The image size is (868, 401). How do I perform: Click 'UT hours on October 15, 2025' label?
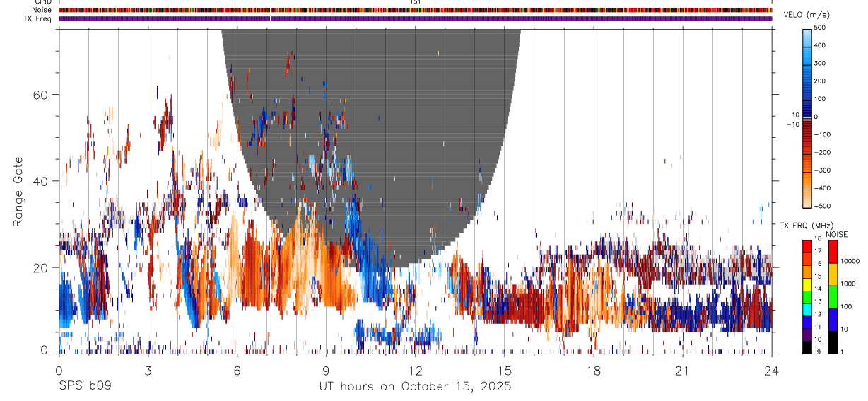[416, 387]
